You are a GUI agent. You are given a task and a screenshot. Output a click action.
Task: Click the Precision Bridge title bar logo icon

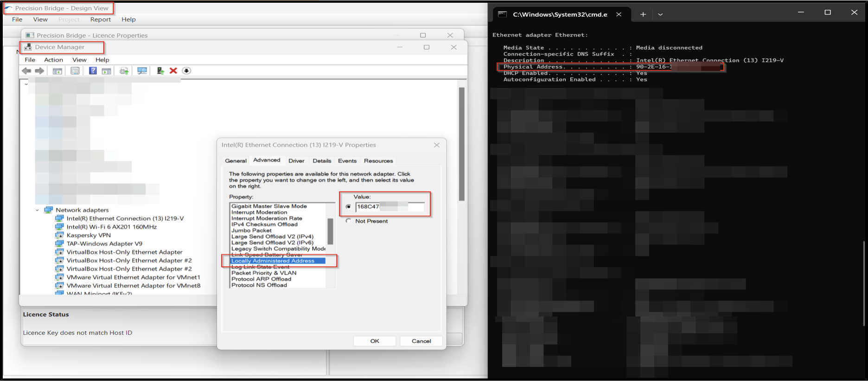9,8
